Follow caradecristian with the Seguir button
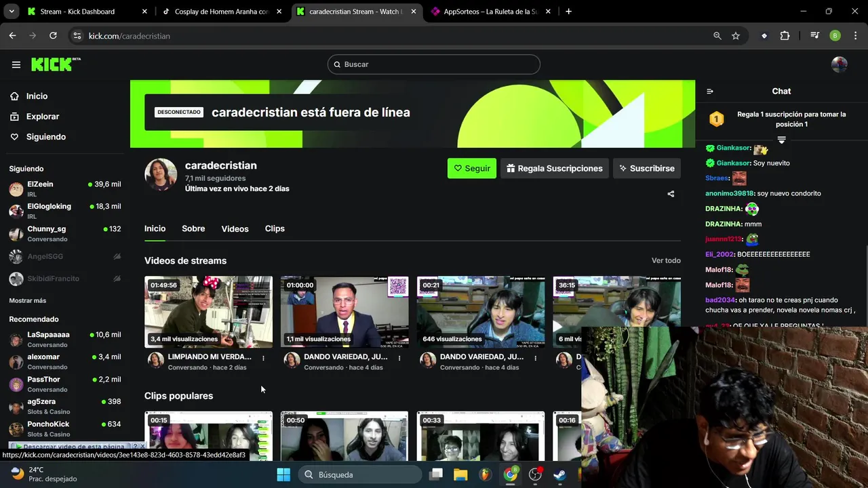Viewport: 868px width, 488px height. pos(472,168)
